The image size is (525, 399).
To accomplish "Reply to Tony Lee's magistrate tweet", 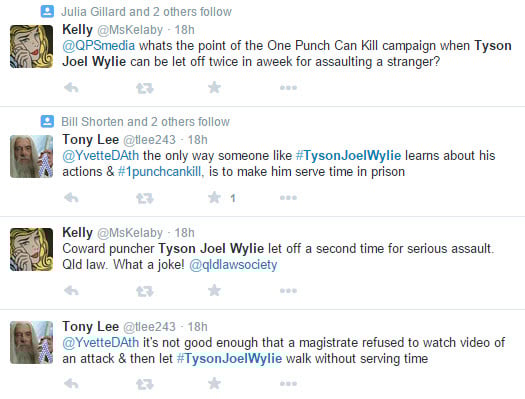I will [x=71, y=384].
